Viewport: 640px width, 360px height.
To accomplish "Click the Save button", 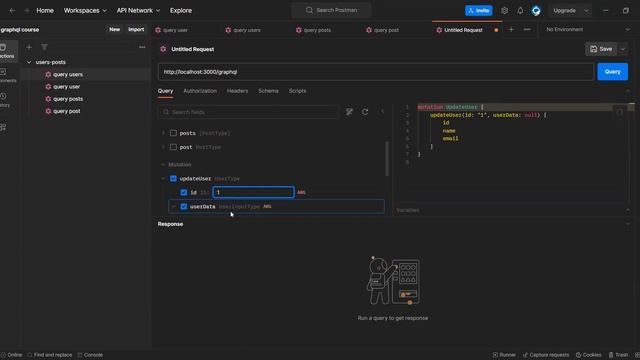I will [601, 49].
